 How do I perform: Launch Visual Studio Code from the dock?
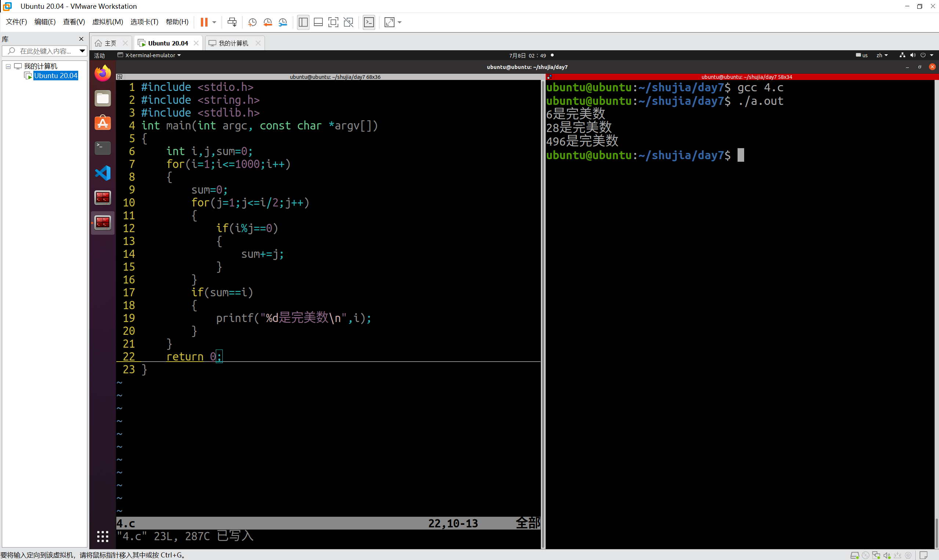(102, 173)
